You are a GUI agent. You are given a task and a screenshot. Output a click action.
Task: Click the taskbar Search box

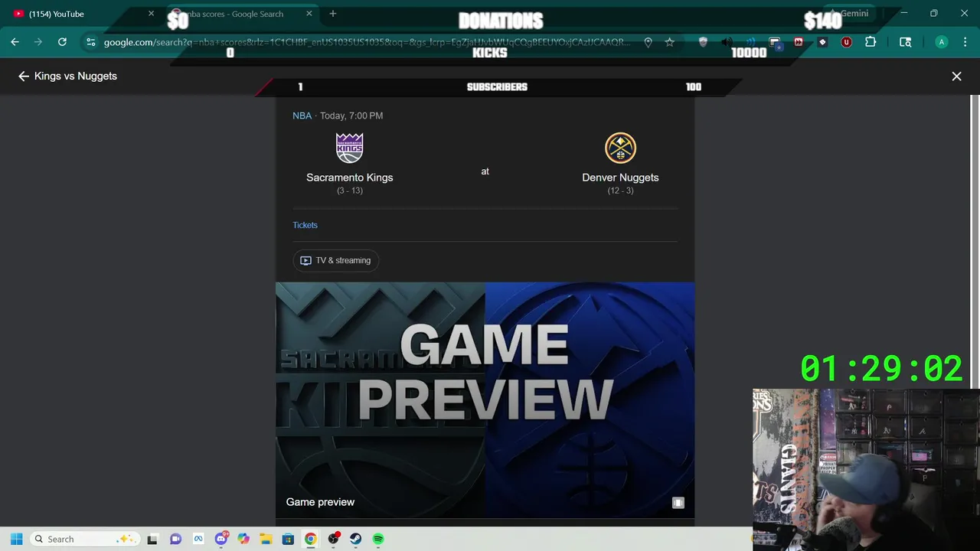coord(85,539)
